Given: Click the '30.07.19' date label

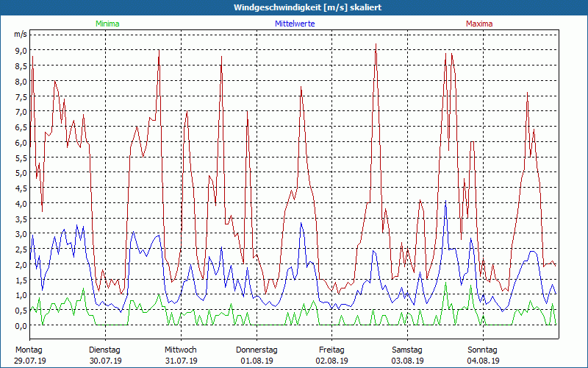Looking at the screenshot, I should click(x=106, y=361).
